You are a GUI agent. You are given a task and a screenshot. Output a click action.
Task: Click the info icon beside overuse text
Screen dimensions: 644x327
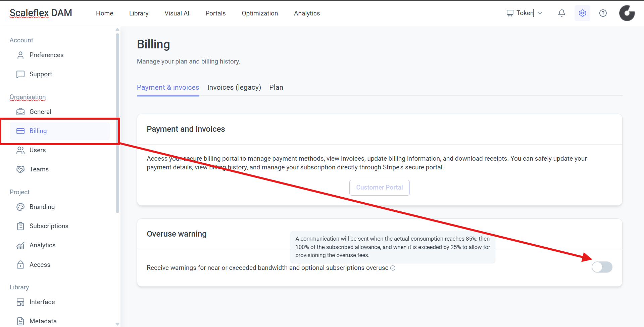(393, 268)
